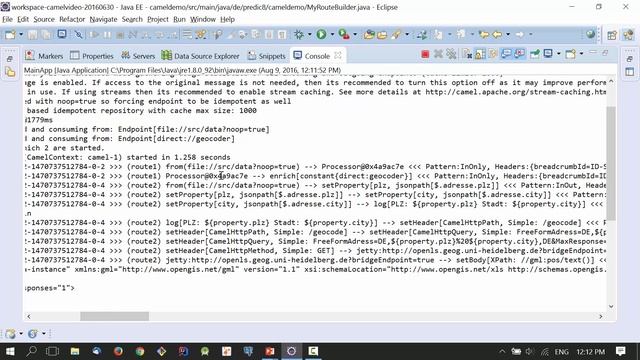640x360 pixels.
Task: Open the Debug launch dropdown arrow
Action: (x=309, y=35)
